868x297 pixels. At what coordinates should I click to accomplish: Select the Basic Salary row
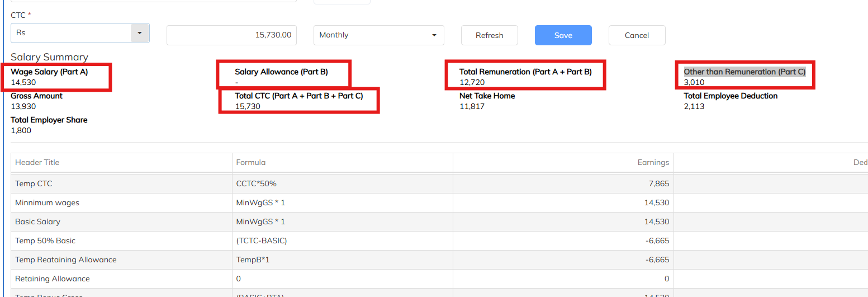(x=37, y=222)
